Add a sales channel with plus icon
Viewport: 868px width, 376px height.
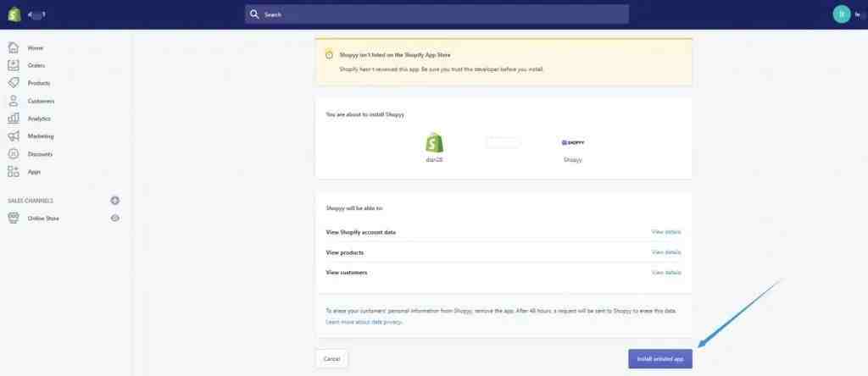tap(115, 201)
